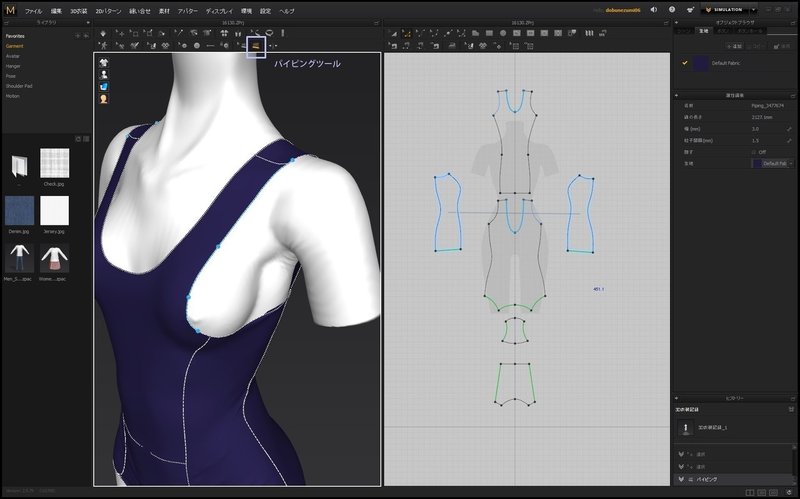Click the Default Fabric purple color swatch
This screenshot has width=800, height=499.
[701, 63]
